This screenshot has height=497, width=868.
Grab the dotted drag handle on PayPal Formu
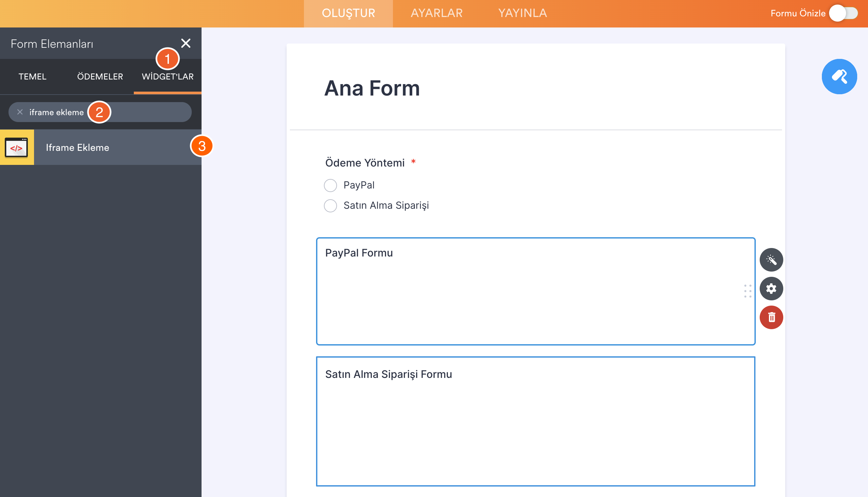[748, 291]
